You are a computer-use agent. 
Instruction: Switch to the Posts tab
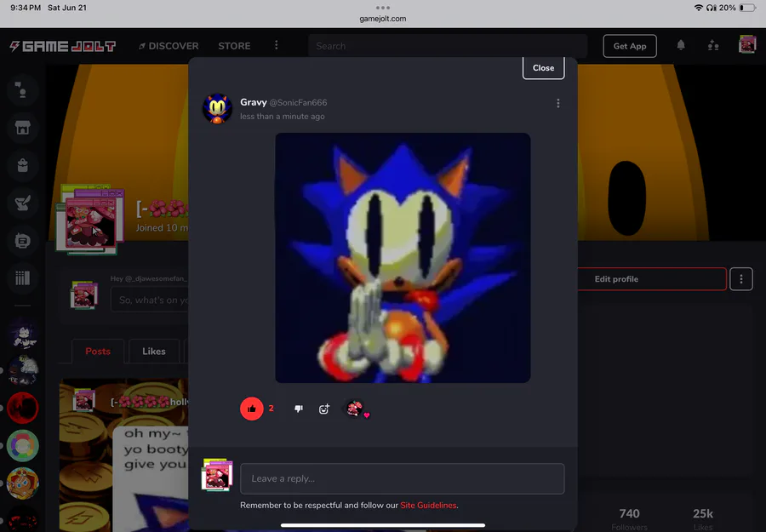(98, 352)
